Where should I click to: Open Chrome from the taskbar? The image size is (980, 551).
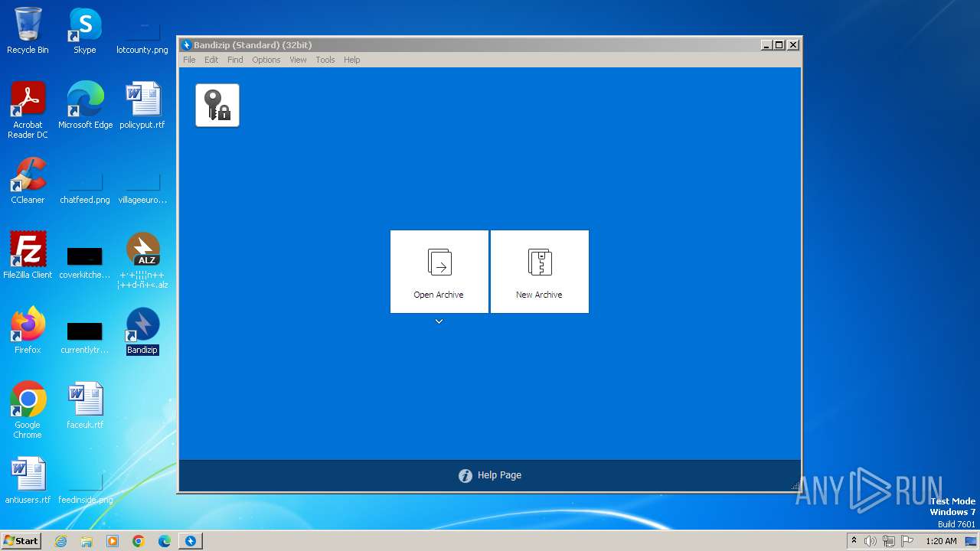(139, 541)
